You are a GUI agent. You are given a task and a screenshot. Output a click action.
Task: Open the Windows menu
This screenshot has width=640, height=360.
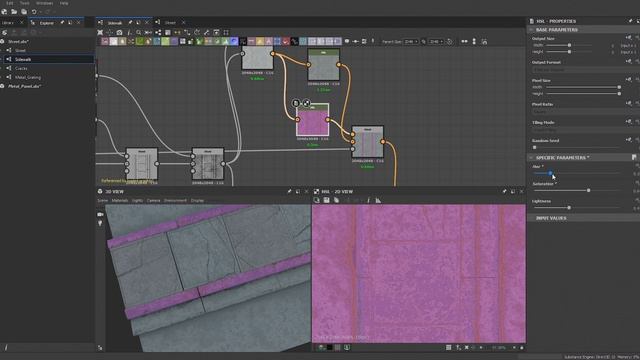44,3
